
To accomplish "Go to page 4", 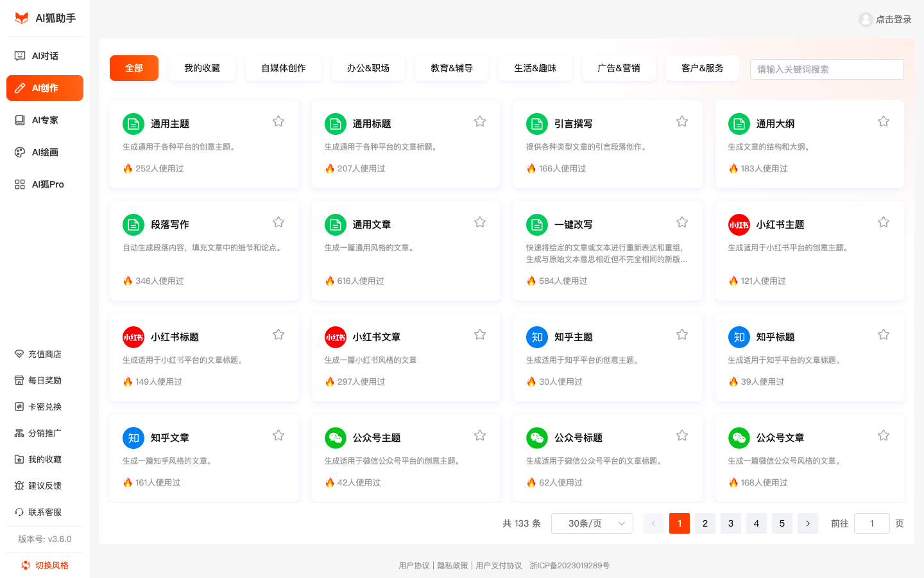I will [x=757, y=523].
